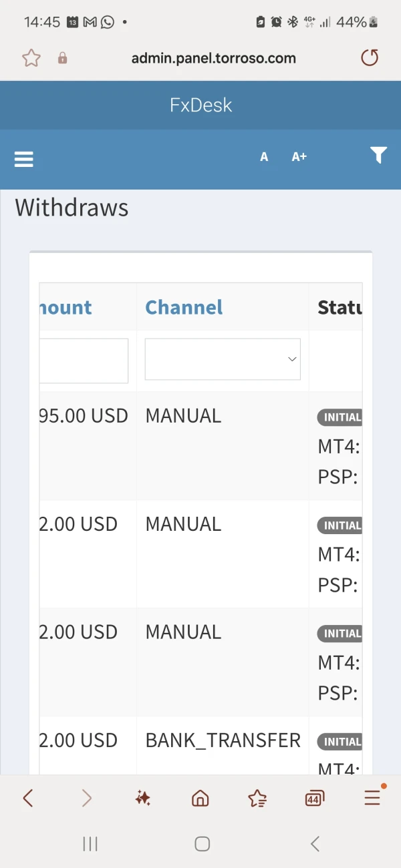Open saved bookmarks list icon
Screen dimensions: 401x868
257,798
